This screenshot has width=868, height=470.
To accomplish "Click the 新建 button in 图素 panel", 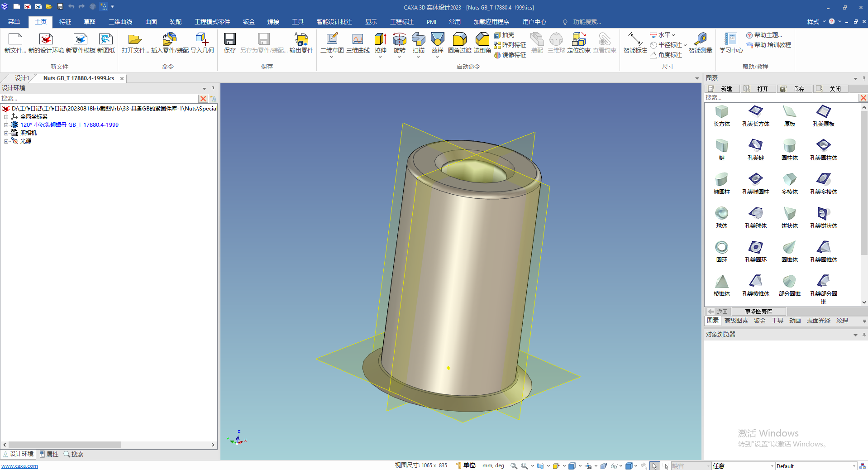I will tap(722, 89).
